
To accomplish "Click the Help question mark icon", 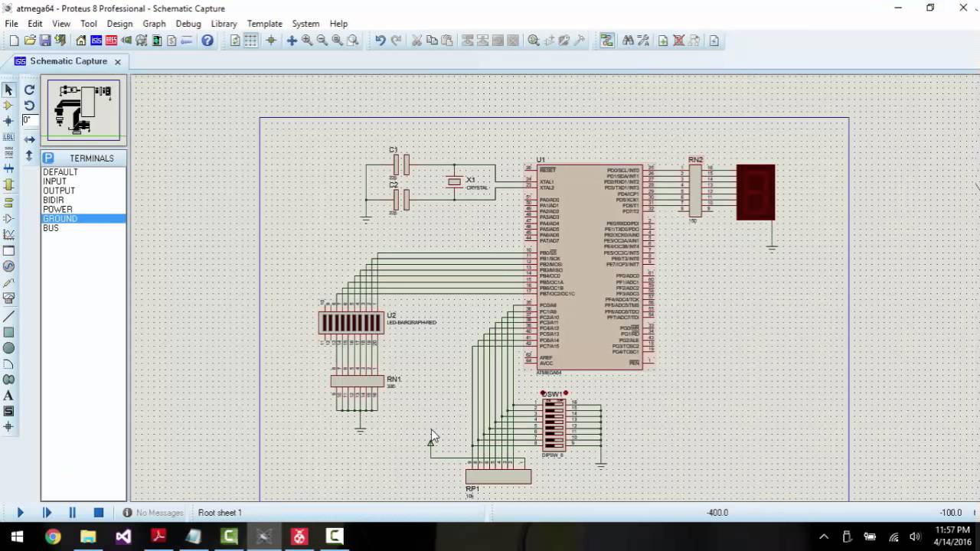I will point(207,41).
